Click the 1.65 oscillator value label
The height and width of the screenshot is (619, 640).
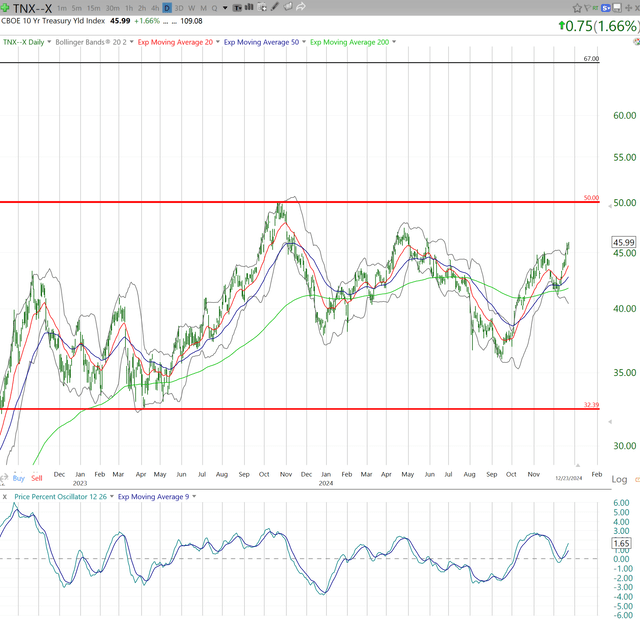tap(621, 543)
